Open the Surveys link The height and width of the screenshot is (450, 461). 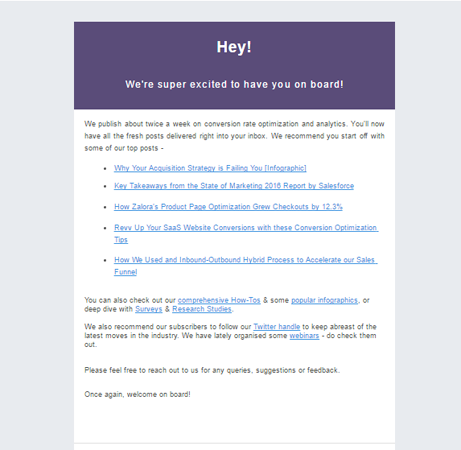148,309
